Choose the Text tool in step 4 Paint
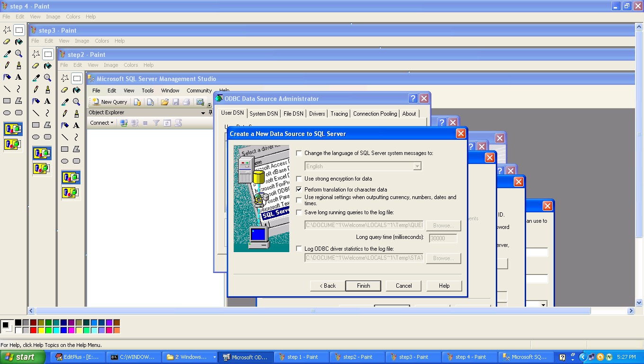This screenshot has width=644, height=364. click(19, 77)
